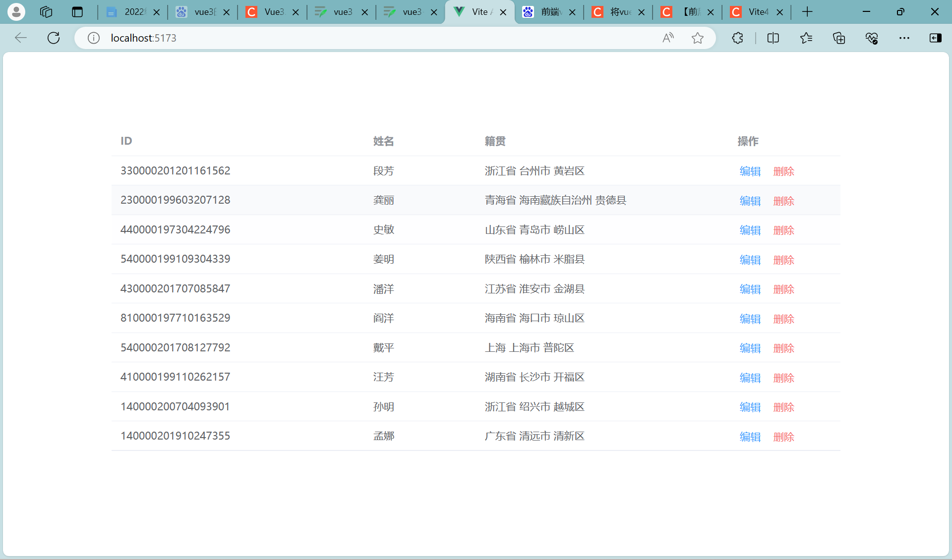
Task: Click 删除 for 孟娜's row
Action: (x=783, y=437)
